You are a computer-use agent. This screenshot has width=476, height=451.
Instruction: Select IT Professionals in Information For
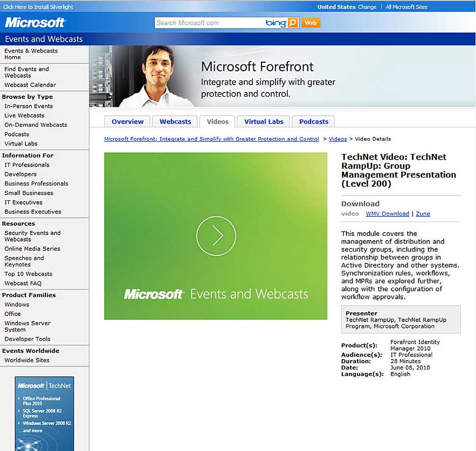point(27,165)
